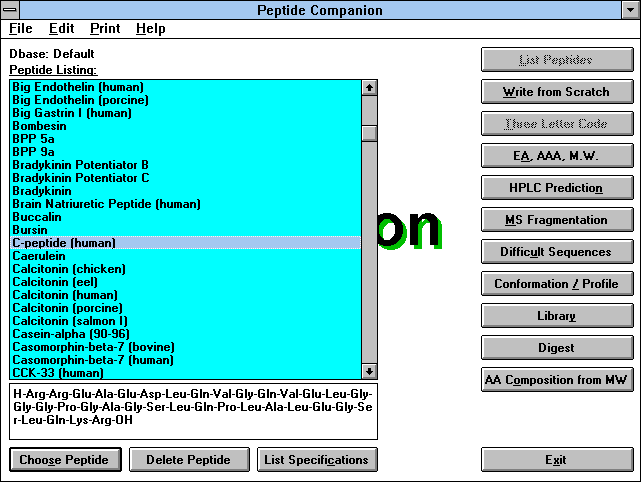This screenshot has width=641, height=482.
Task: Select Brain Natriuretic Peptide (human)
Action: [x=186, y=204]
